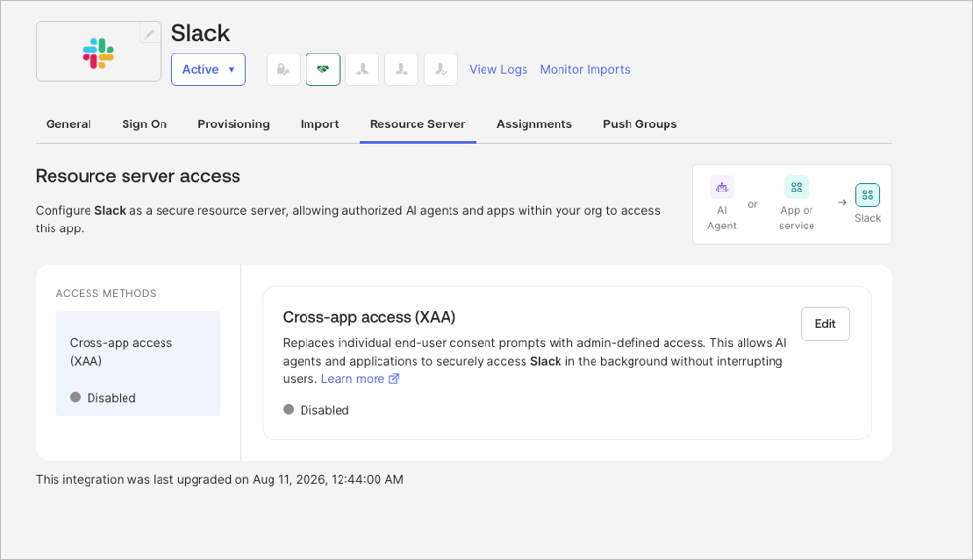Switch to the Sign On tab

tap(145, 124)
